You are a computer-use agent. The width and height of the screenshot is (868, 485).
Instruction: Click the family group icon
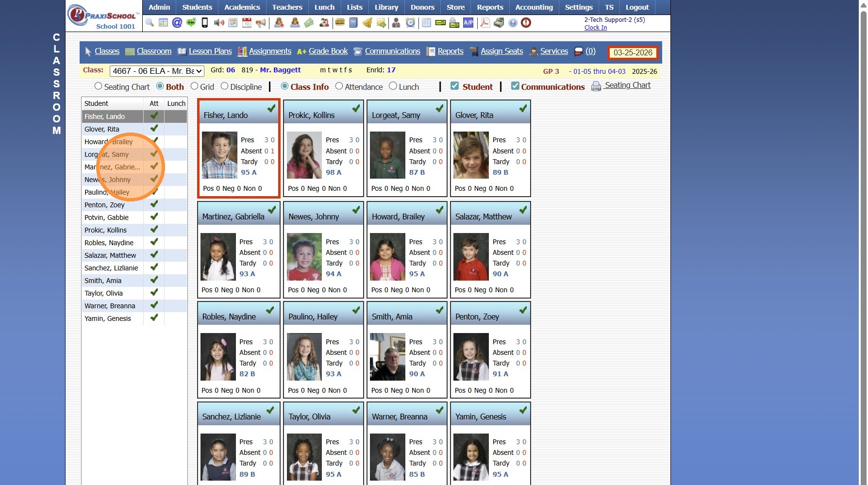tap(324, 23)
